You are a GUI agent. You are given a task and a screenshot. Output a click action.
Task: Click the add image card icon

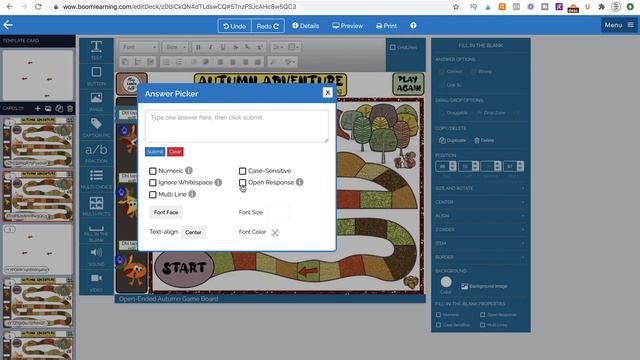48,108
